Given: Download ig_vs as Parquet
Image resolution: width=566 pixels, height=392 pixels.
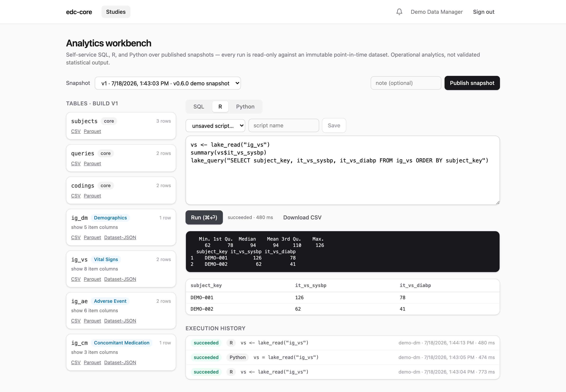Looking at the screenshot, I should point(92,279).
